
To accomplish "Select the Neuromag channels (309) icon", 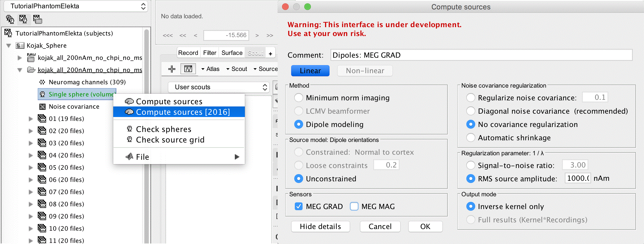I will pyautogui.click(x=42, y=82).
